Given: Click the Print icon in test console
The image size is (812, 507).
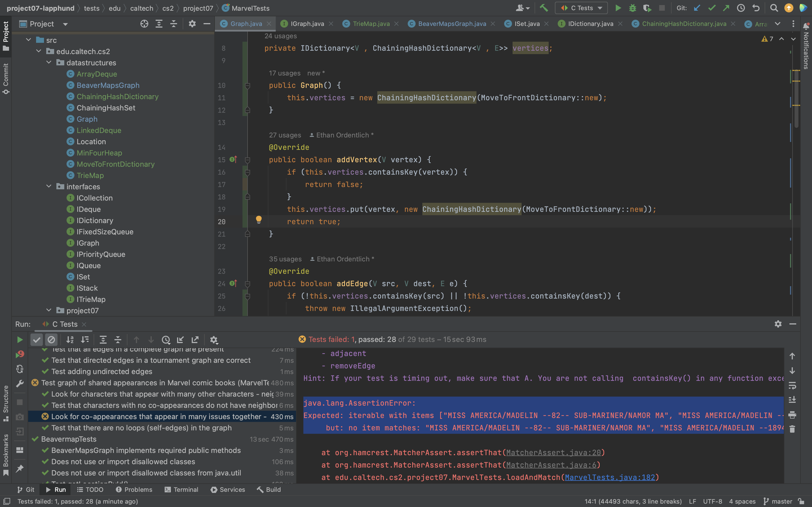Looking at the screenshot, I should click(792, 415).
